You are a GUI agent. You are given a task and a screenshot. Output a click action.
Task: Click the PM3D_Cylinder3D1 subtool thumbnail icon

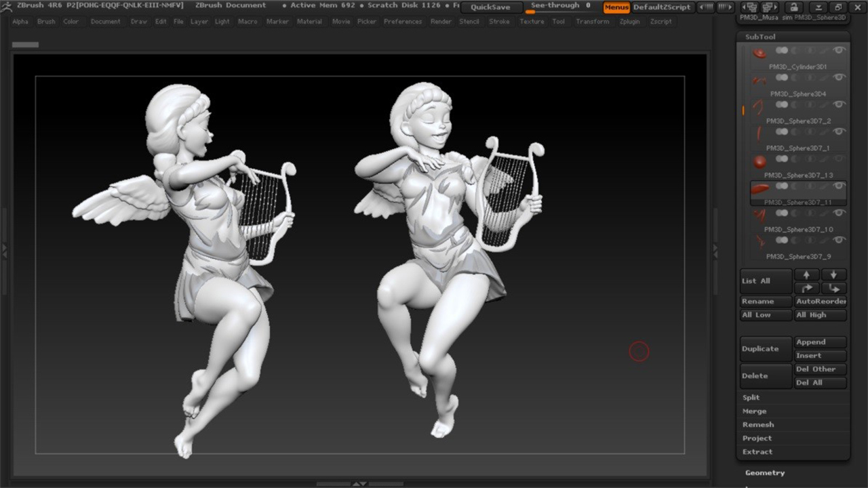click(759, 54)
